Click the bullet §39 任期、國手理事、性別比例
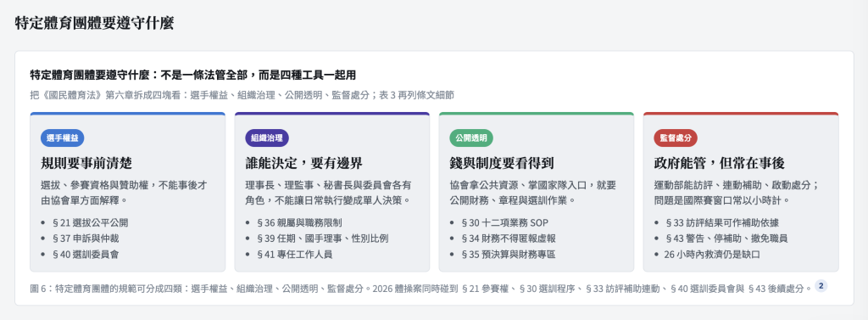Image resolution: width=868 pixels, height=320 pixels. coord(322,239)
